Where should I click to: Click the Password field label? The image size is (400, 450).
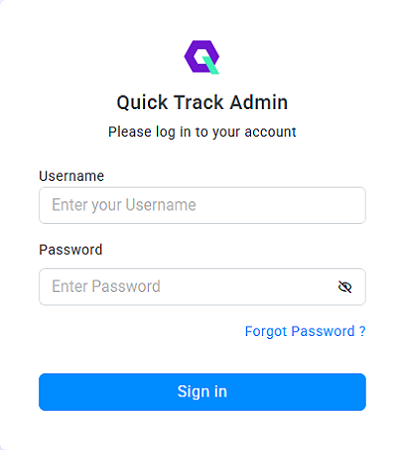pyautogui.click(x=71, y=250)
